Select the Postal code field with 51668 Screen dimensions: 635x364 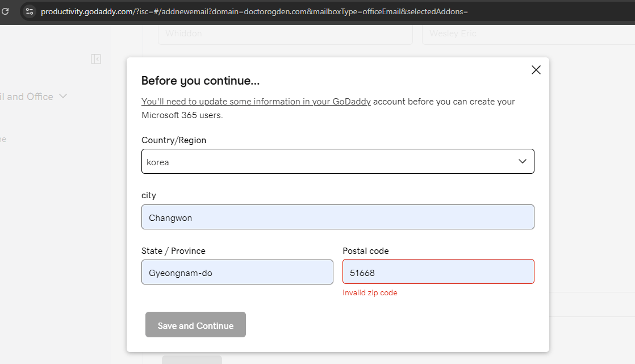pyautogui.click(x=438, y=273)
